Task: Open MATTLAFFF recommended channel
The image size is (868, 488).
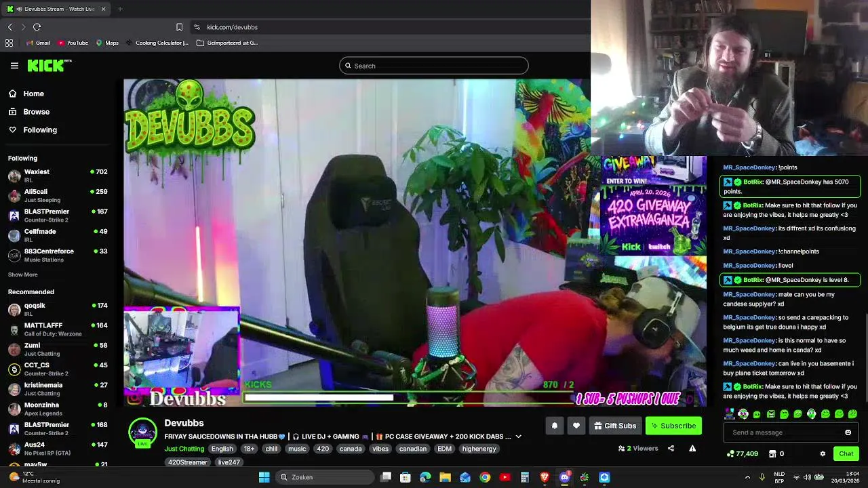Action: [x=58, y=329]
